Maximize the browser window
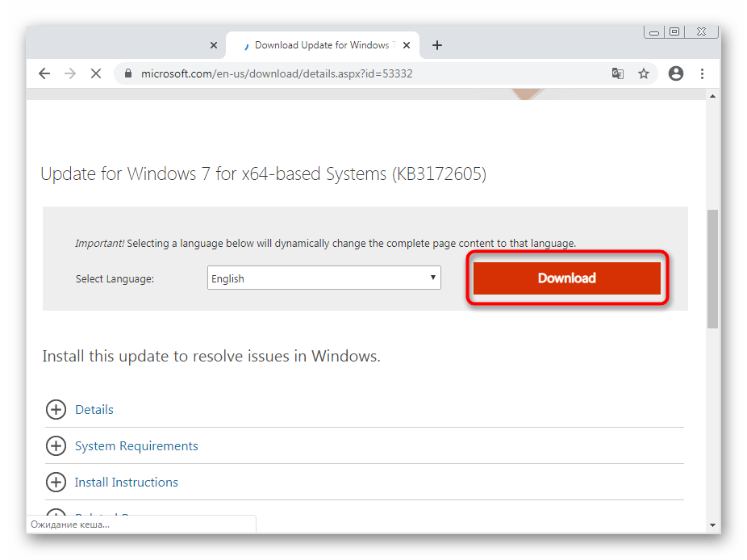Screen dimensions: 747x560 (674, 32)
